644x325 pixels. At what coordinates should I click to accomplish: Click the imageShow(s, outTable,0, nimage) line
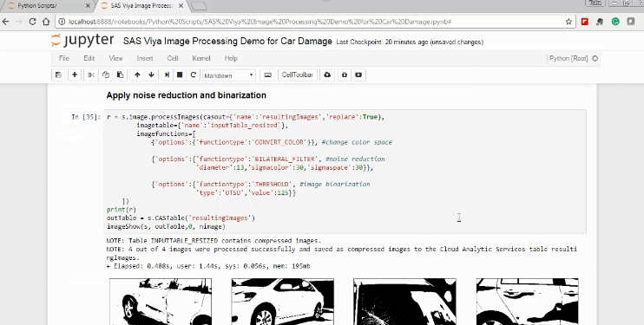click(166, 226)
